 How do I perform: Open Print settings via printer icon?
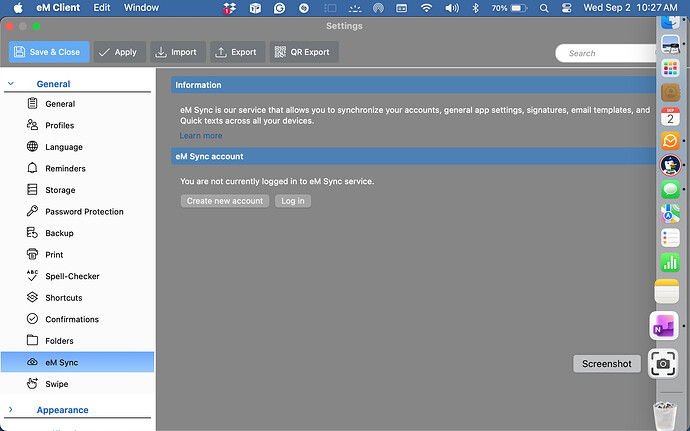click(32, 254)
